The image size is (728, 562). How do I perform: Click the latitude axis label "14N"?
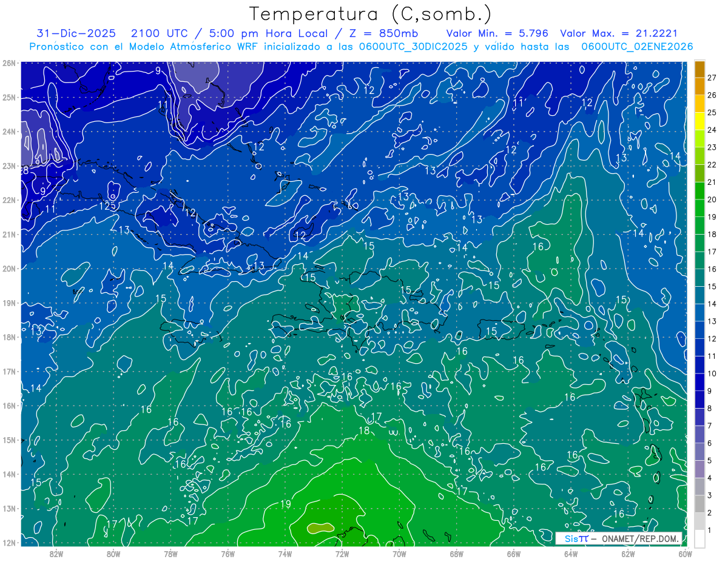(8, 474)
